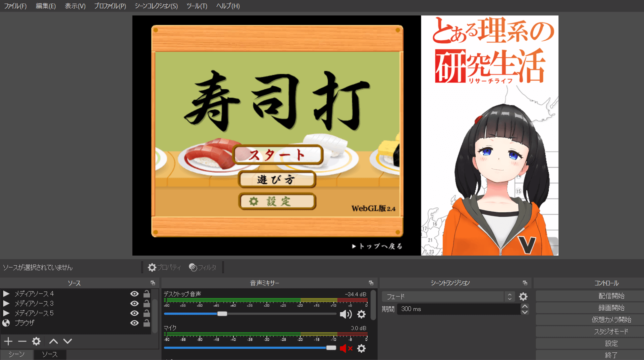Decrease transition duration with down arrow
The width and height of the screenshot is (644, 360).
525,312
